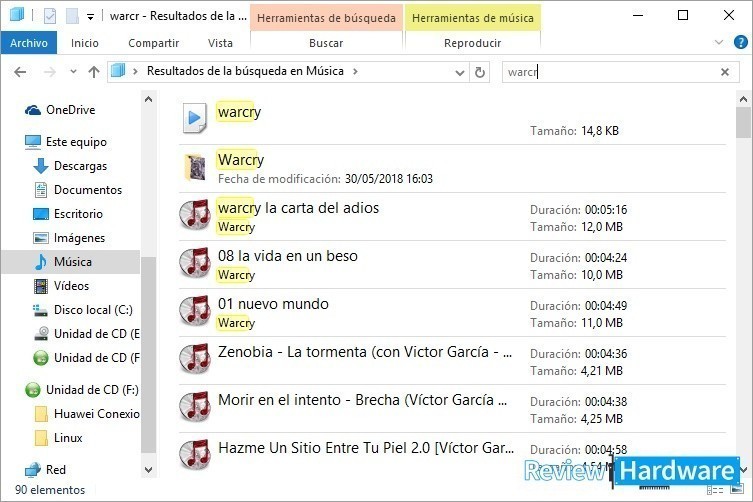Open recent locations dropdown arrow
The image size is (753, 502).
point(73,72)
